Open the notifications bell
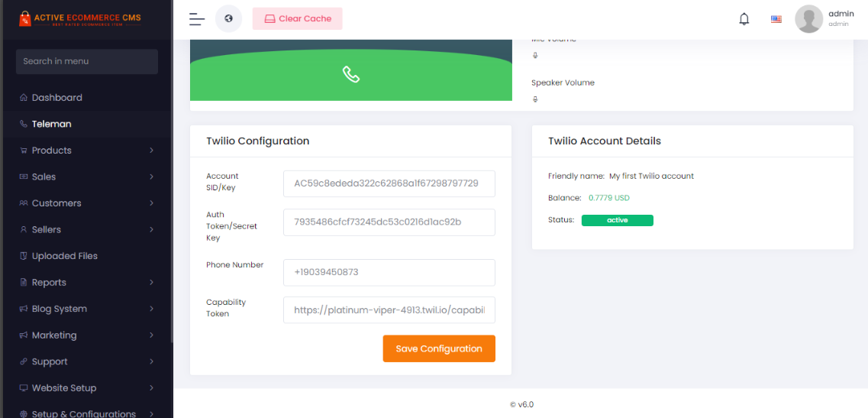 (x=744, y=19)
